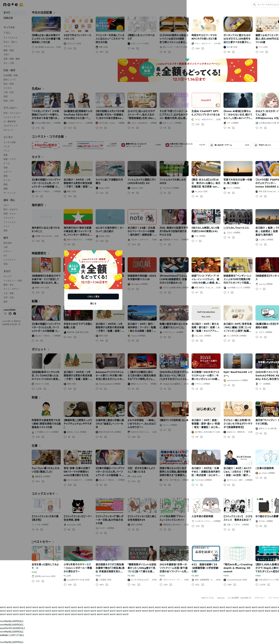Open note's X (Twitter) account icon
Viewport: 279px width, 644px height.
point(5,314)
